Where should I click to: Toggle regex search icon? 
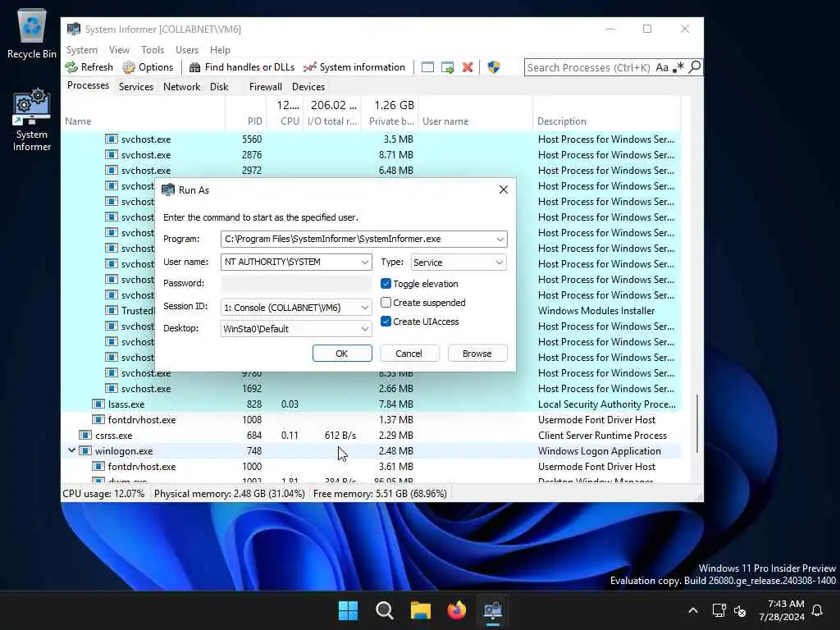pos(678,67)
